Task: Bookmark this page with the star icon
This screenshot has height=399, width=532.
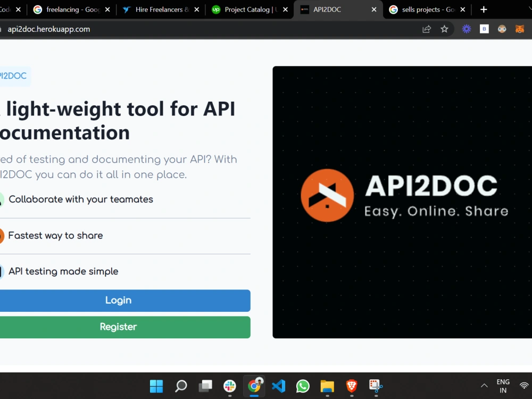Action: [x=444, y=29]
